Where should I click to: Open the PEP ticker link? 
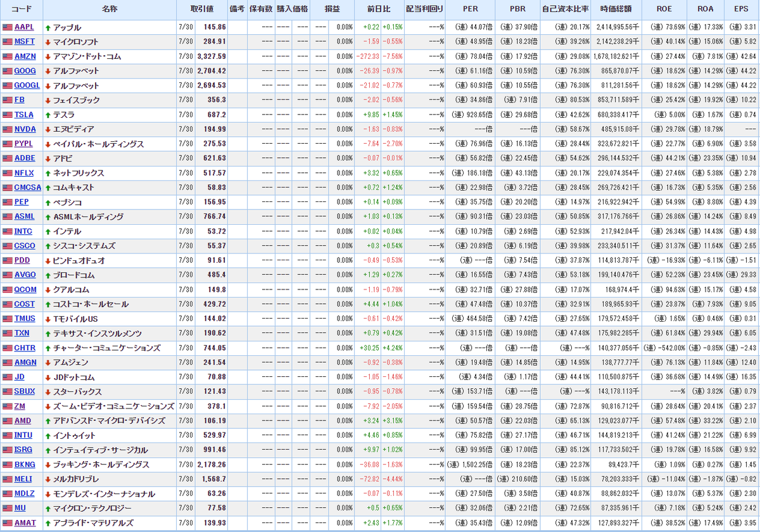[22, 202]
